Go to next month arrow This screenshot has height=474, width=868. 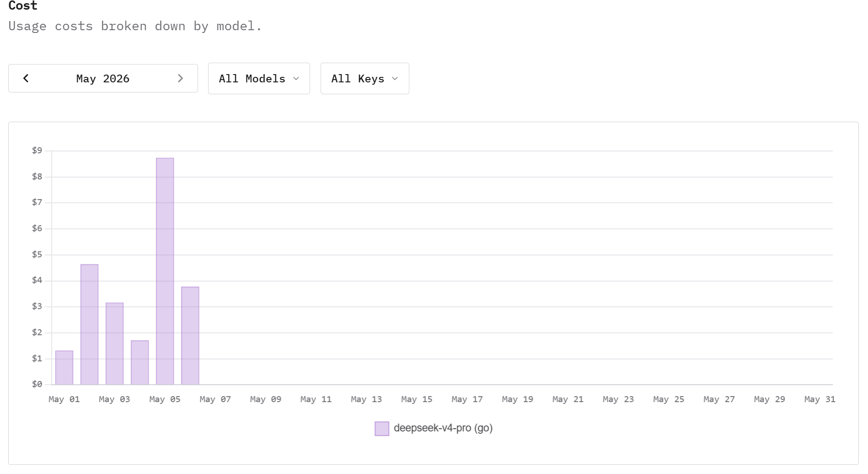[180, 78]
